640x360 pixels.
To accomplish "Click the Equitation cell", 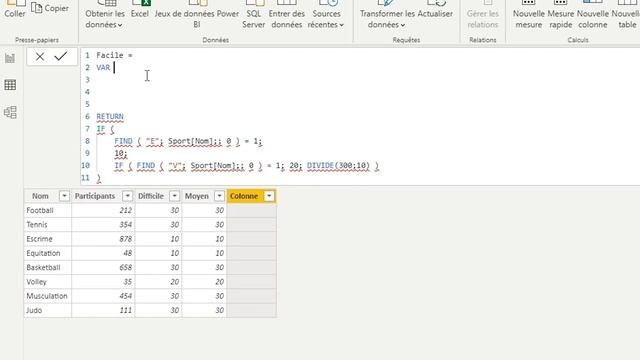I will pyautogui.click(x=47, y=253).
